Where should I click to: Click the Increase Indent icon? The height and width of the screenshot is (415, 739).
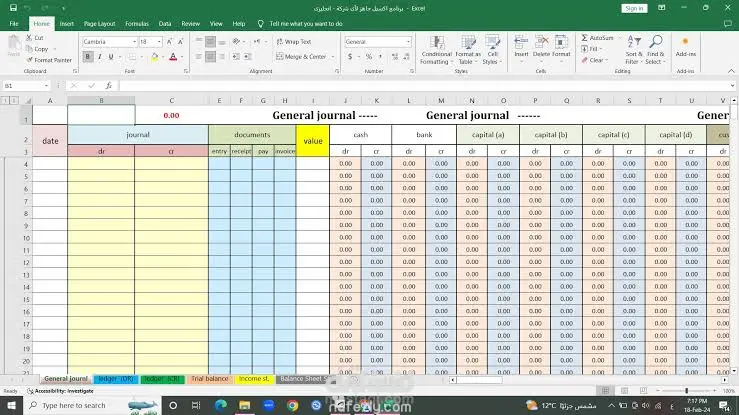click(247, 57)
